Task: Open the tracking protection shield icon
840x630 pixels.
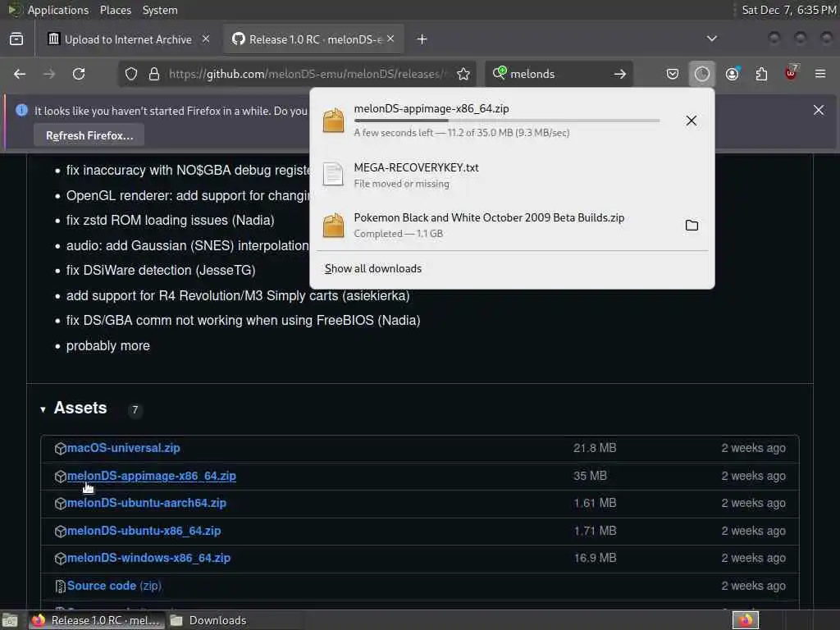Action: point(131,74)
